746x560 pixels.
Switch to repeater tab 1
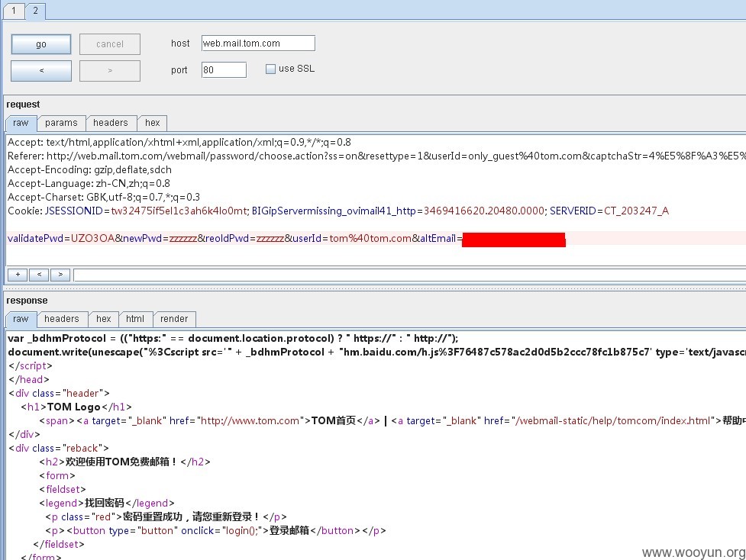pyautogui.click(x=14, y=11)
